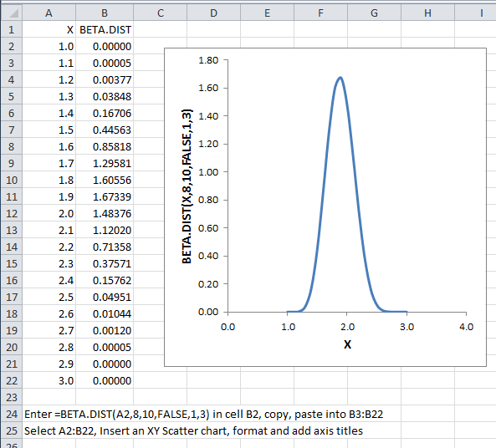This screenshot has height=448, width=496.
Task: Select column A header
Action: point(49,13)
